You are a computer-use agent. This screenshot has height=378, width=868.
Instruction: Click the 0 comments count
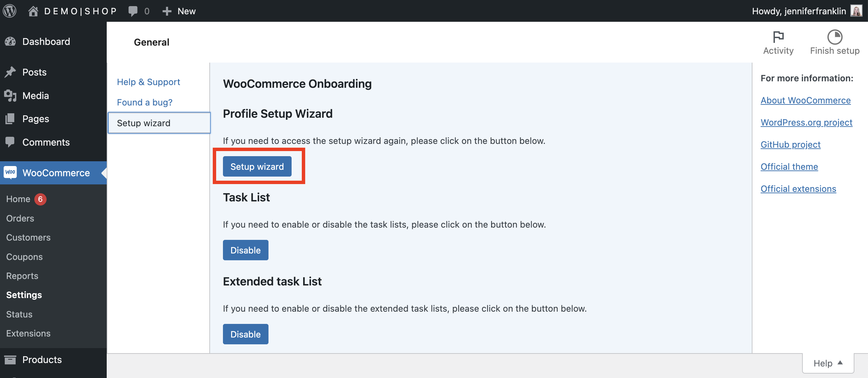coord(147,11)
